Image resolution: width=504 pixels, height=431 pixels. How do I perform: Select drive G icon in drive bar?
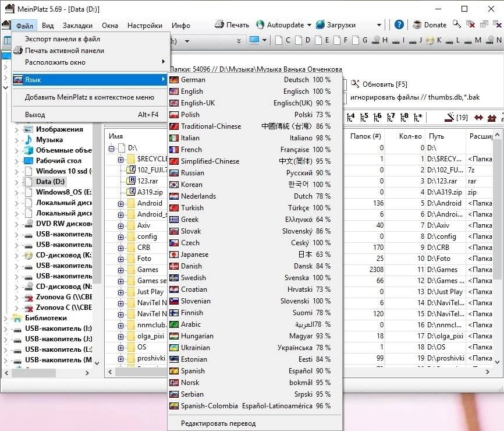coord(356,40)
